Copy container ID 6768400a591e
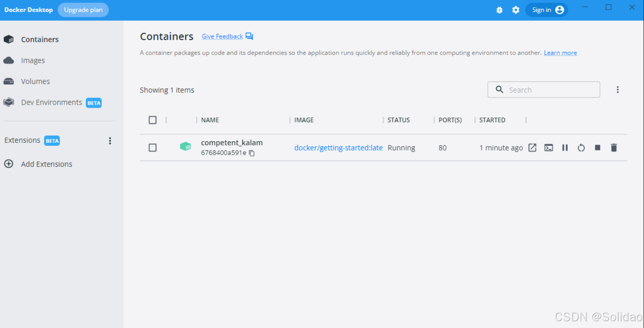The width and height of the screenshot is (644, 328). [x=252, y=153]
